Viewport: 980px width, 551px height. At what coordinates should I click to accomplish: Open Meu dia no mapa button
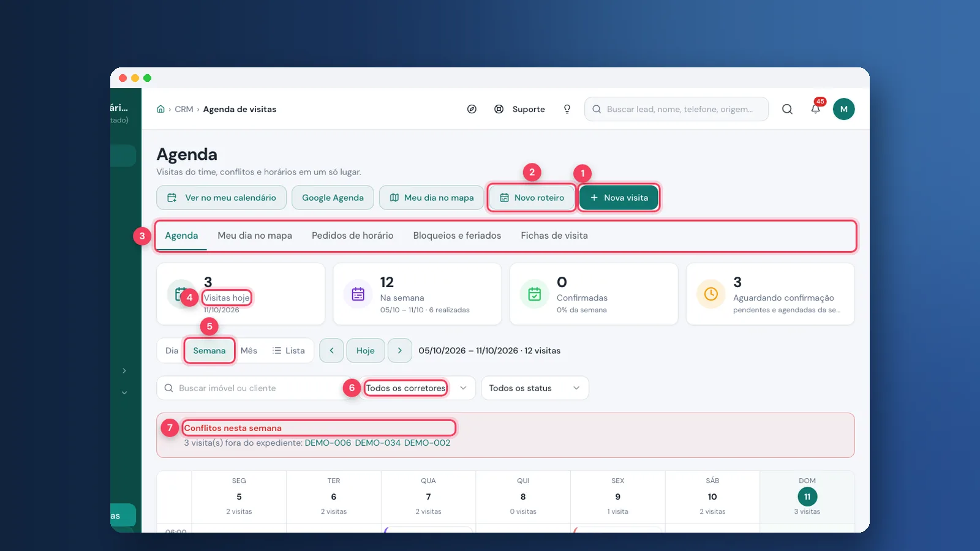[x=432, y=198]
